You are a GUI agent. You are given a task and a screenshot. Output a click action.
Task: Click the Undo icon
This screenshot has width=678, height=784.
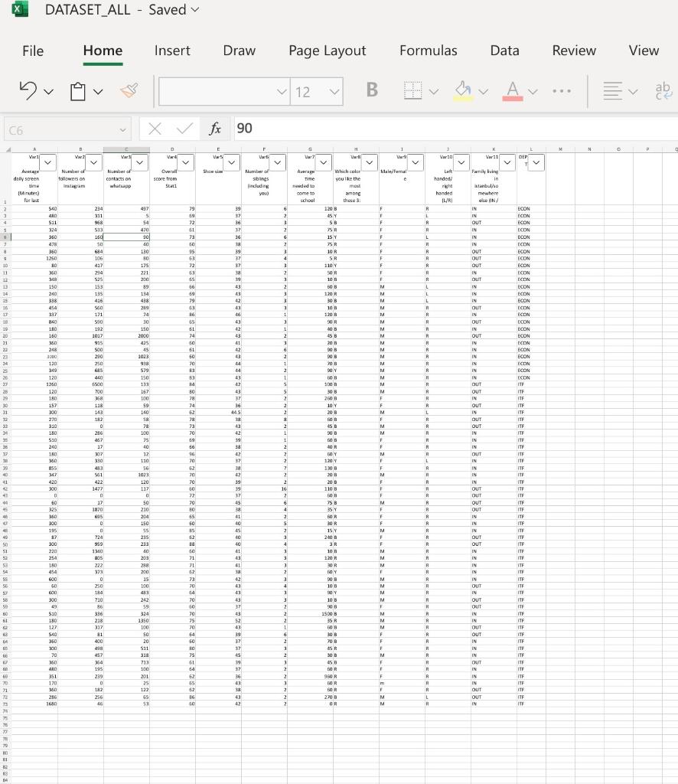(28, 90)
